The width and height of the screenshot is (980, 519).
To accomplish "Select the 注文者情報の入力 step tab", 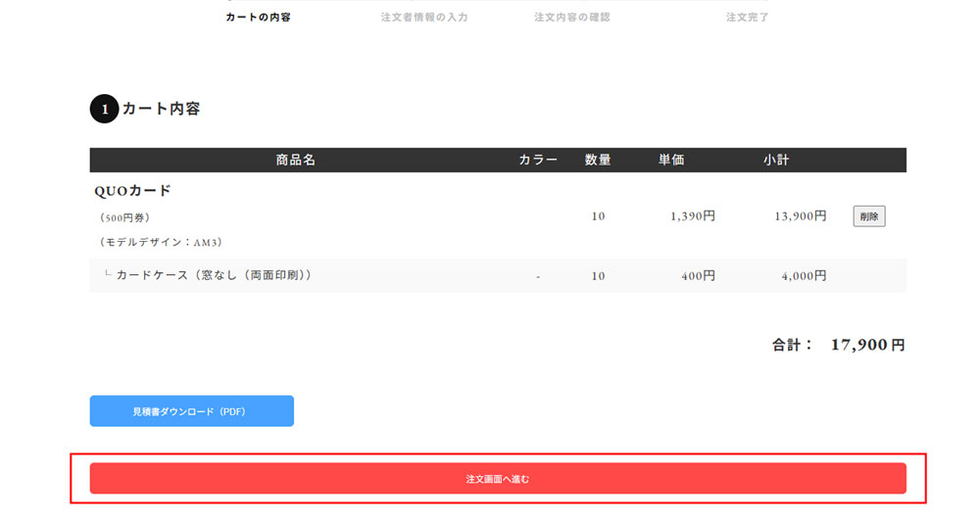I will (x=424, y=18).
